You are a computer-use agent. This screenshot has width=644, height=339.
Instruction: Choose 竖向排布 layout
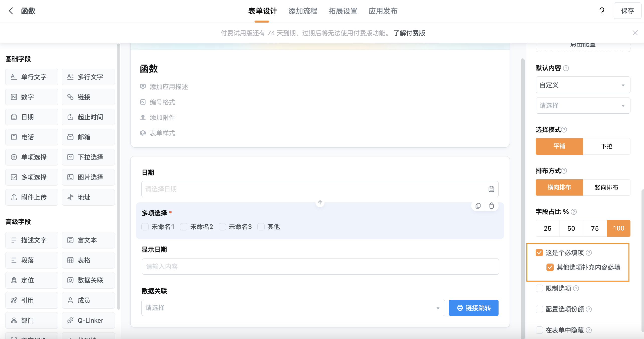(x=606, y=187)
